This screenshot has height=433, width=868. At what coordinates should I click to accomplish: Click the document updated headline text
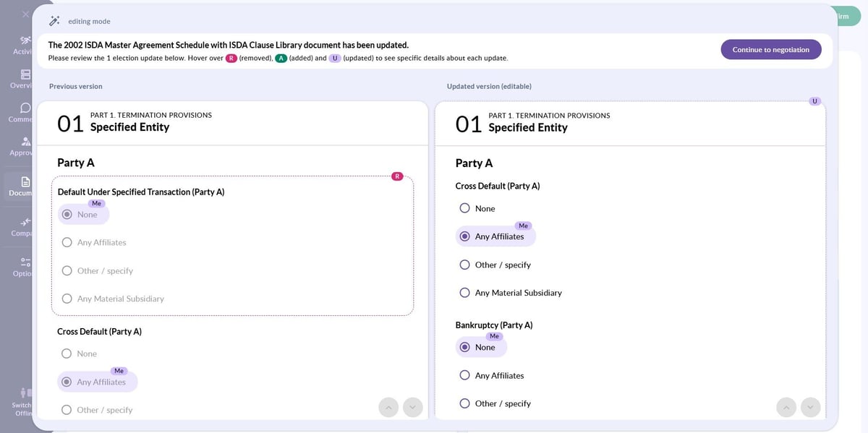click(229, 45)
